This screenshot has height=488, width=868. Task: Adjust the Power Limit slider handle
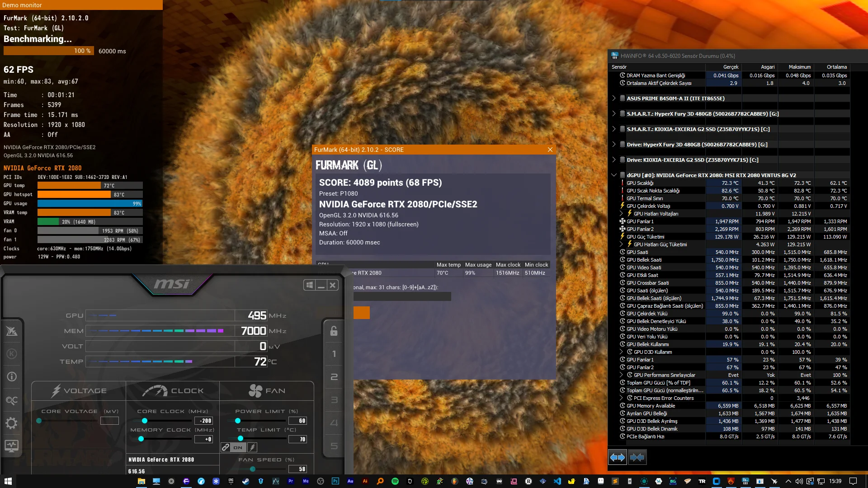point(238,421)
